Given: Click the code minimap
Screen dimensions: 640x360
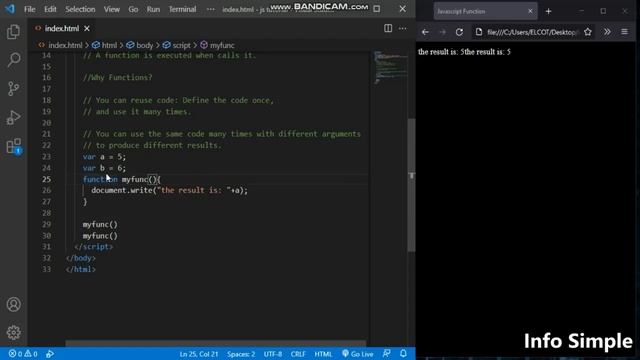Looking at the screenshot, I should (x=390, y=67).
